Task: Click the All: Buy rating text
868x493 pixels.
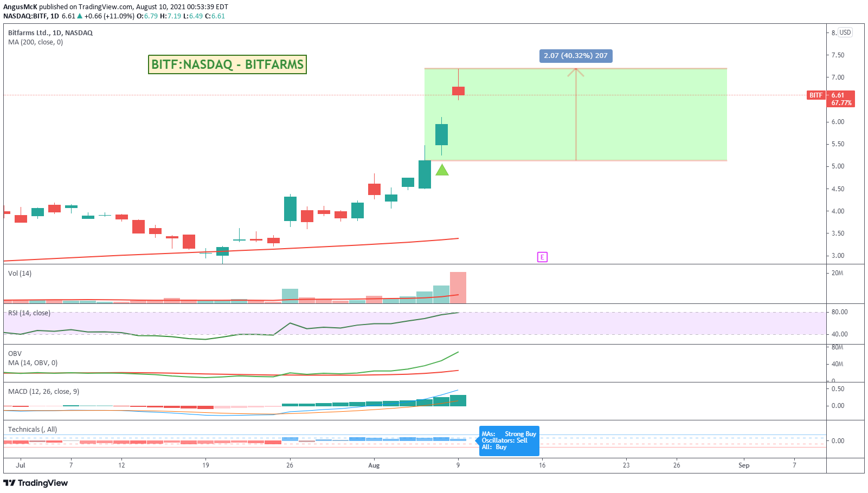Action: 494,447
